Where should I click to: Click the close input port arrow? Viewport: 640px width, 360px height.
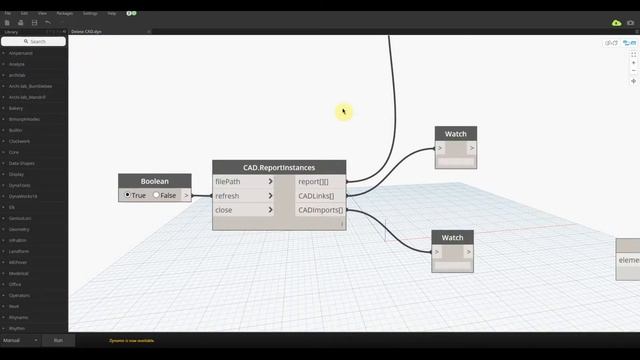click(270, 210)
